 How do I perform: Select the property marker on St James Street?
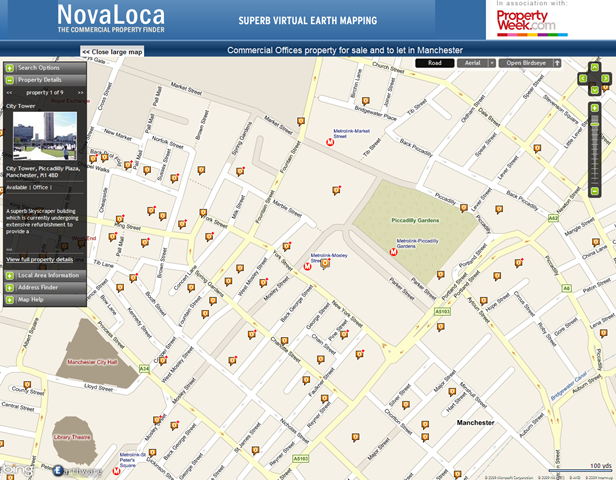pyautogui.click(x=255, y=451)
